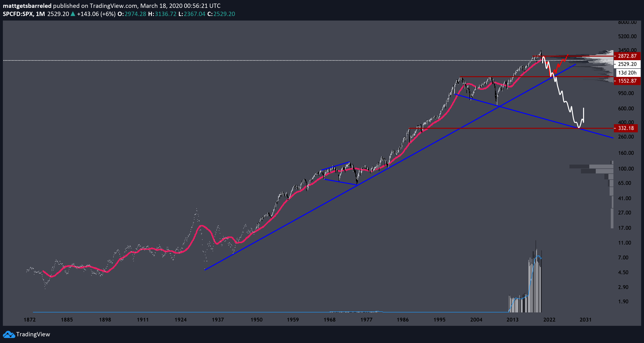Click the 1937 label on the time axis
Screen dimensions: 644x343
(x=218, y=320)
